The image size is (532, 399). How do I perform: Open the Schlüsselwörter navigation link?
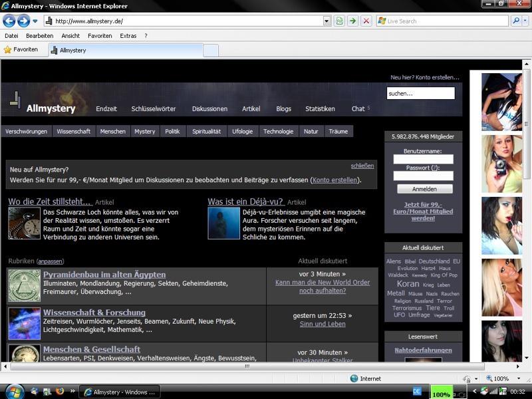[154, 109]
